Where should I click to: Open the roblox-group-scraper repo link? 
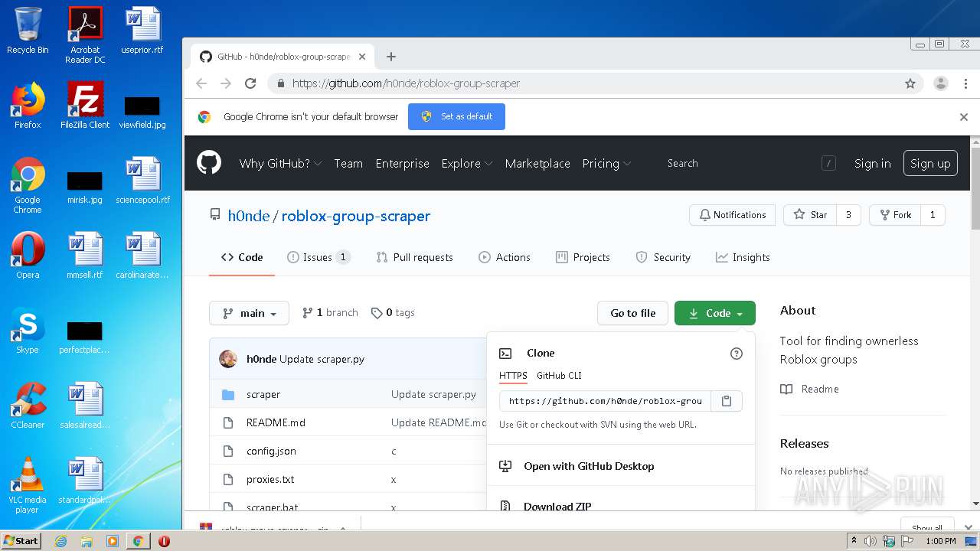pyautogui.click(x=356, y=216)
